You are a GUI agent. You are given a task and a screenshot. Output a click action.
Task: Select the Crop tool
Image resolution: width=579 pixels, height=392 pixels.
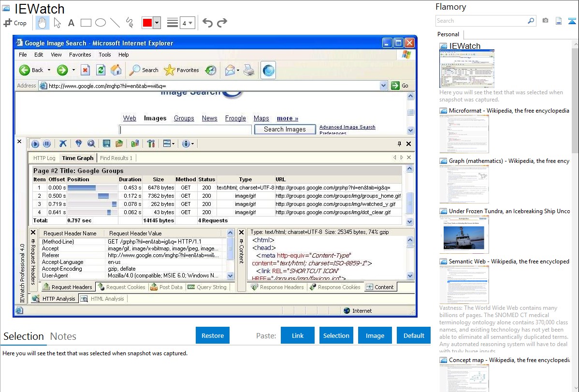coord(15,23)
